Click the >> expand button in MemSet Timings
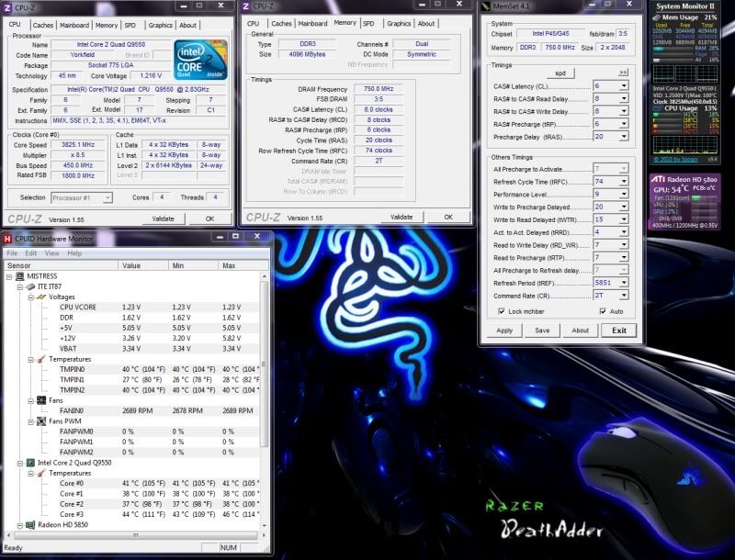 [623, 73]
